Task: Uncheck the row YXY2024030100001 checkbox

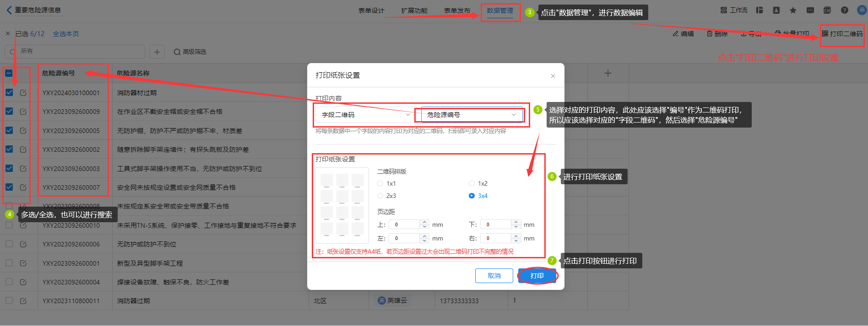Action: 9,92
